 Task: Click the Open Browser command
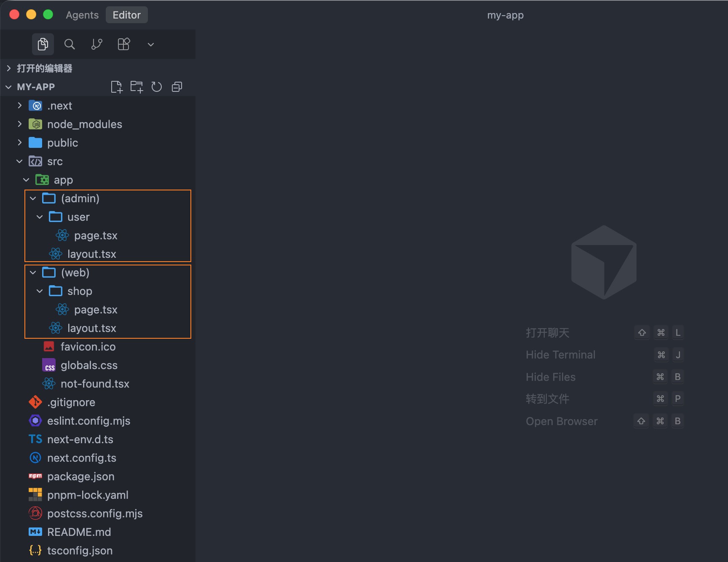click(561, 421)
